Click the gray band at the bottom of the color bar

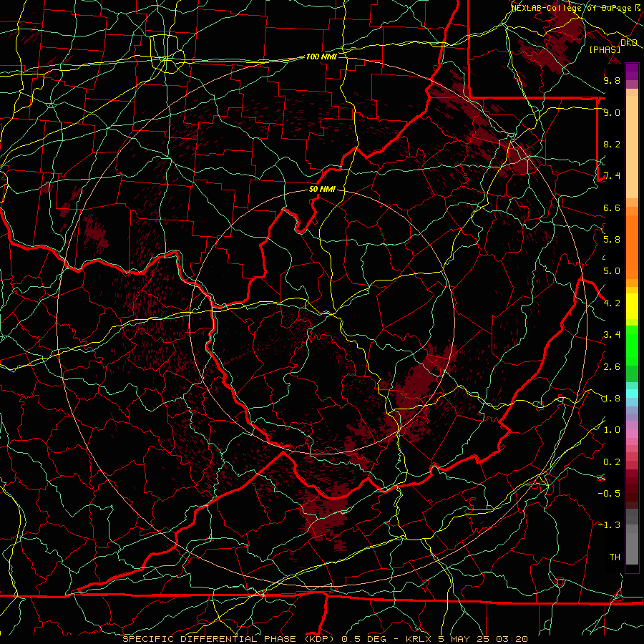click(632, 545)
